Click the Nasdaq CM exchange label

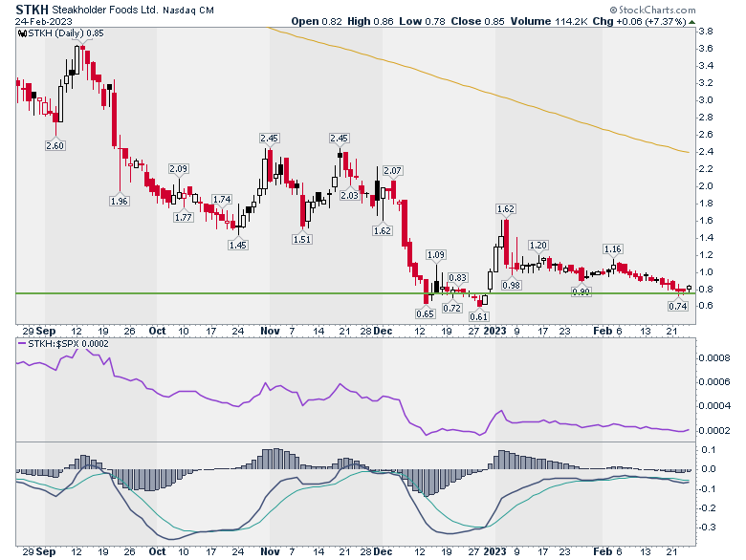(x=187, y=10)
